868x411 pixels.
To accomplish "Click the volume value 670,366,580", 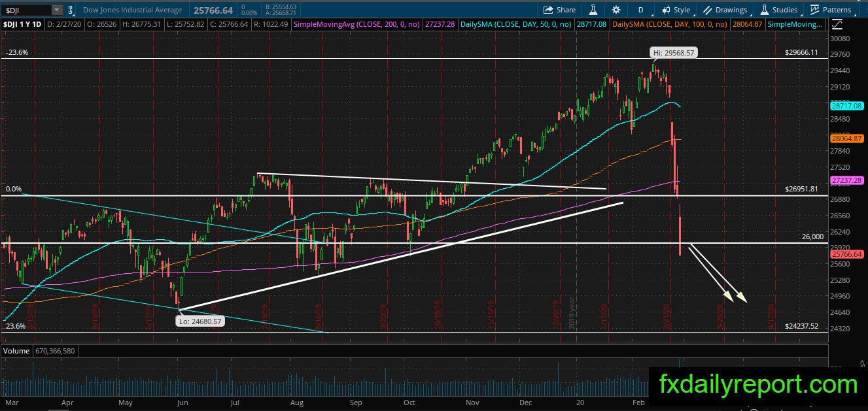I will [56, 351].
